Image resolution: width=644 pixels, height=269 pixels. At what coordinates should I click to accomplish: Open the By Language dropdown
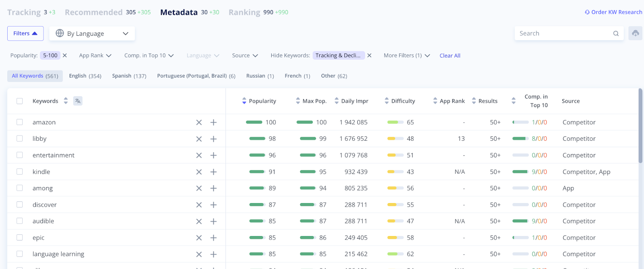coord(92,33)
